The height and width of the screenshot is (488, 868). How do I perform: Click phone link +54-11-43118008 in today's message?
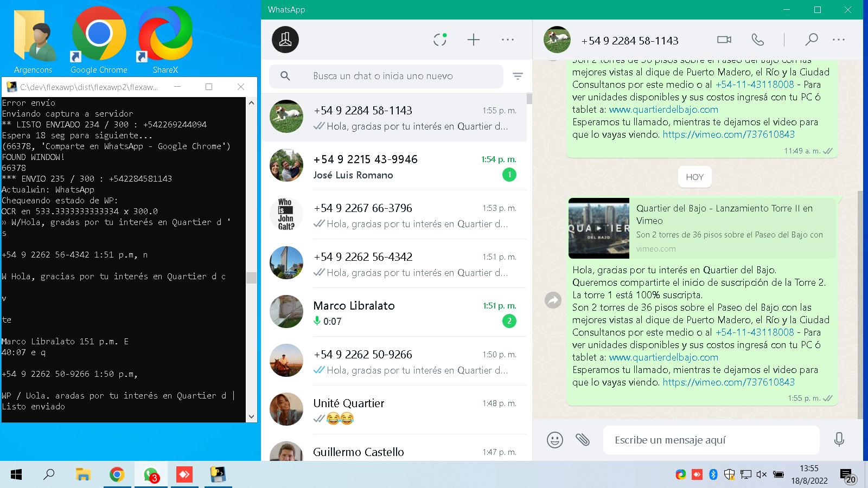[x=755, y=332]
